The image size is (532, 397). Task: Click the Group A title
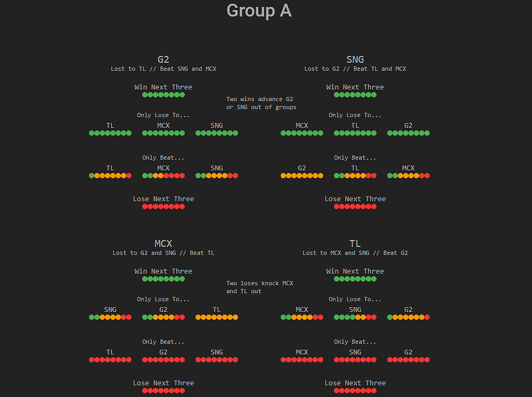[x=259, y=11]
